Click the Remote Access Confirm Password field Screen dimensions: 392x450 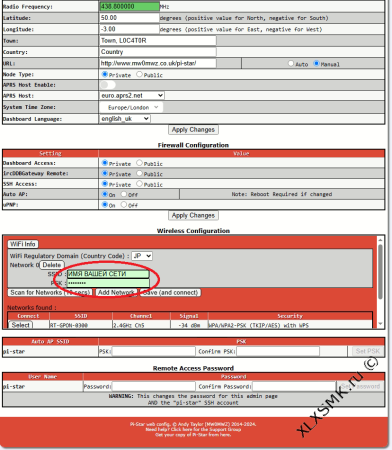(x=294, y=386)
